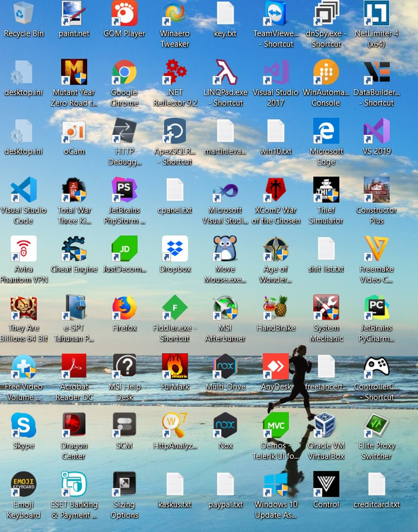Image resolution: width=418 pixels, height=532 pixels.
Task: Click the Google Chrome icon
Action: coord(124,72)
